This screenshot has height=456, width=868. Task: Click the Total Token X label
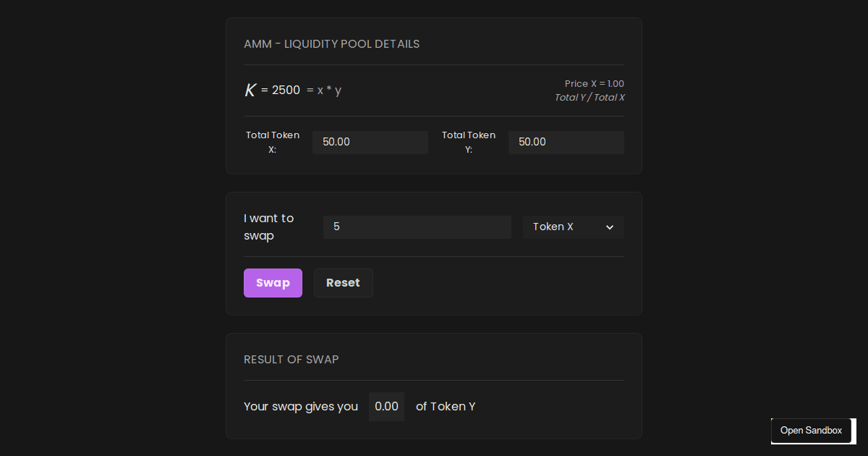273,142
